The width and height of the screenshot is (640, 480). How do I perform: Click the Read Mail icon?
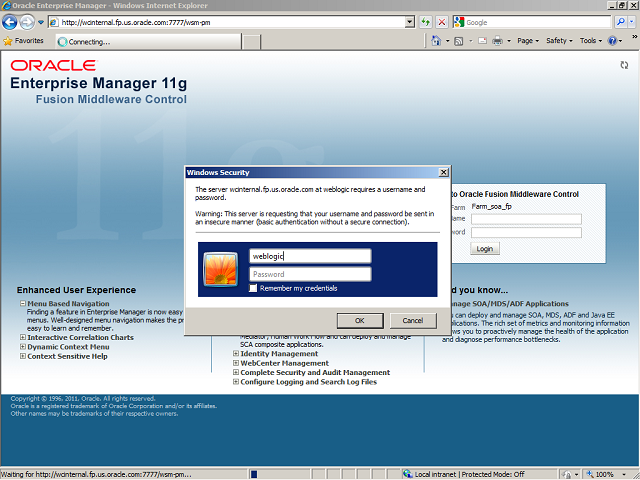point(482,41)
